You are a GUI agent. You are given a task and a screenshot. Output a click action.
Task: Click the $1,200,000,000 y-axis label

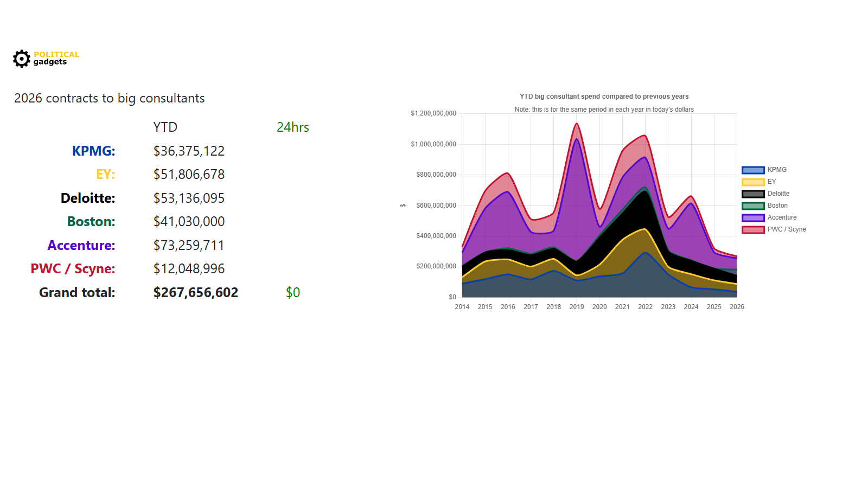tap(433, 113)
